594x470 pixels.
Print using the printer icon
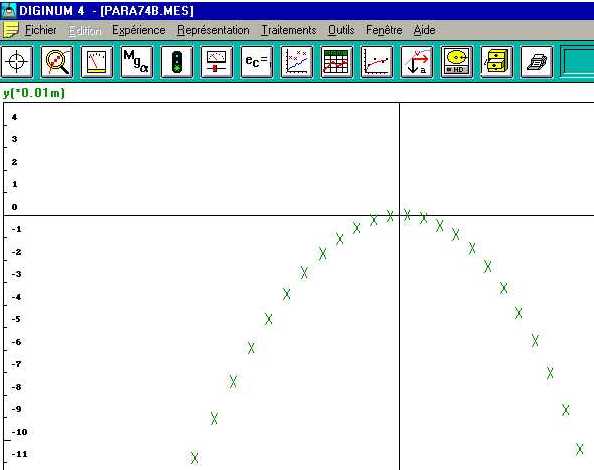pyautogui.click(x=536, y=62)
